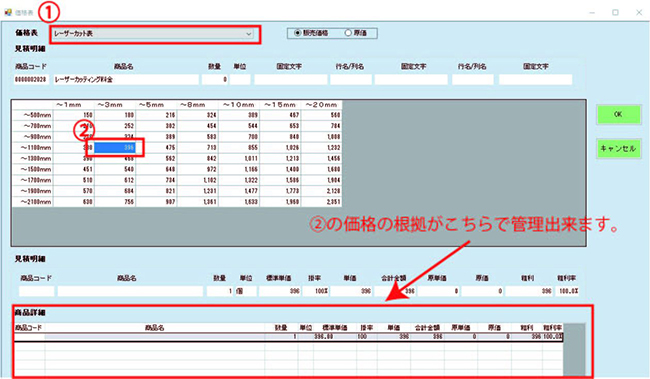
Task: Click price 2,351 in the ~2100mm row
Action: point(322,202)
